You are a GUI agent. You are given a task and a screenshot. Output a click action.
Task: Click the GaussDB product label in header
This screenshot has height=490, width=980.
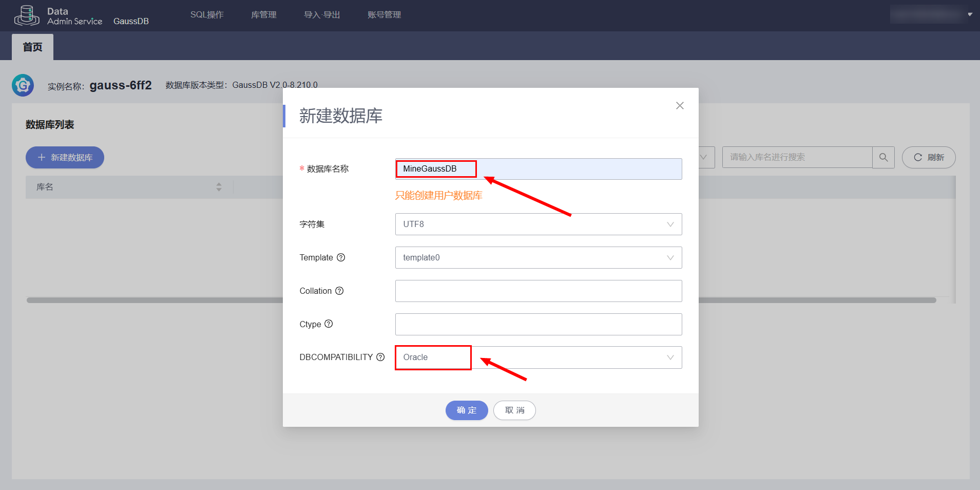[x=131, y=21]
